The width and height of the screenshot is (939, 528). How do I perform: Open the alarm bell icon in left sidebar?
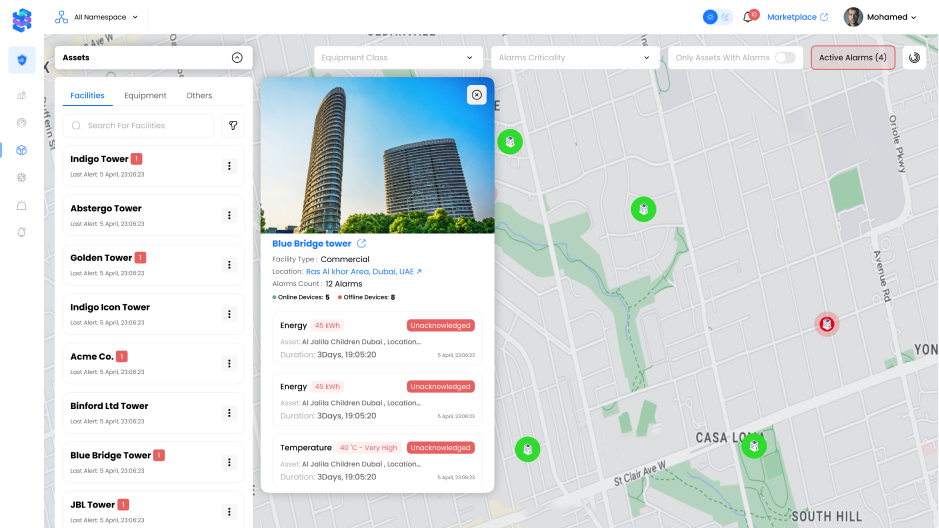(x=22, y=231)
